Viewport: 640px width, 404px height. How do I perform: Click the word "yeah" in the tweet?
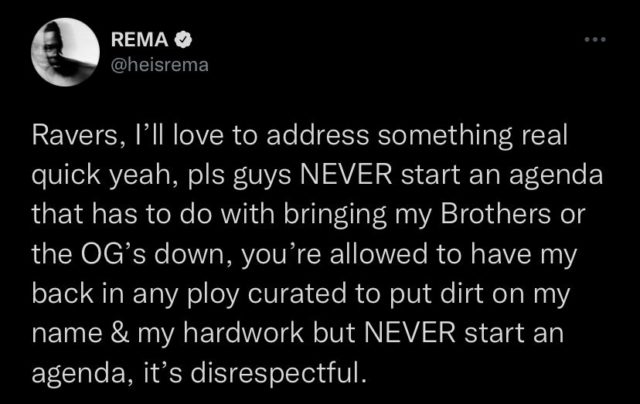tap(140, 177)
